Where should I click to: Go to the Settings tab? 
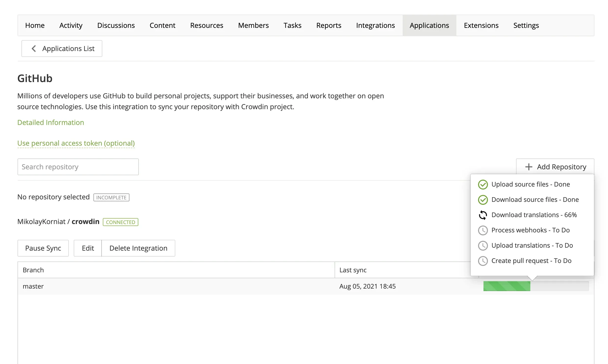[x=526, y=25]
